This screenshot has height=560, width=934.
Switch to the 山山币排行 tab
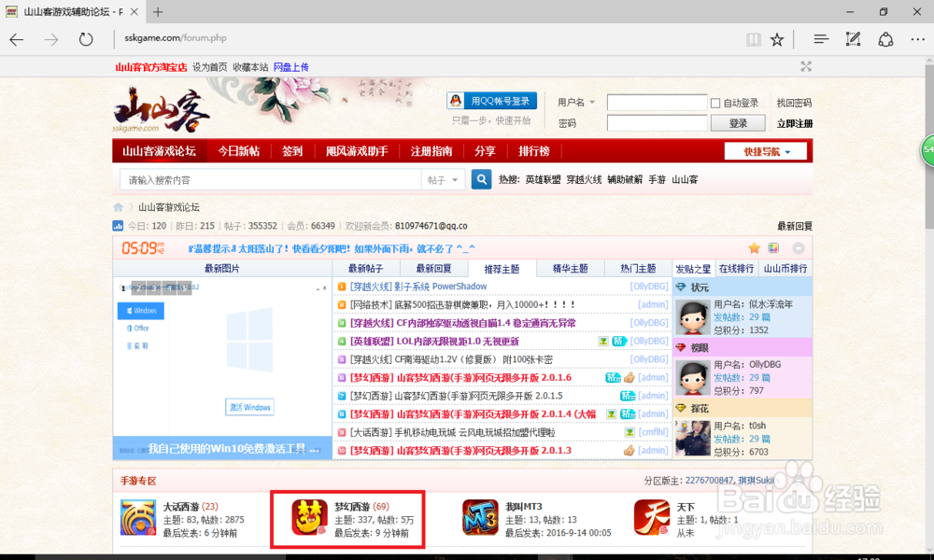[x=785, y=269]
